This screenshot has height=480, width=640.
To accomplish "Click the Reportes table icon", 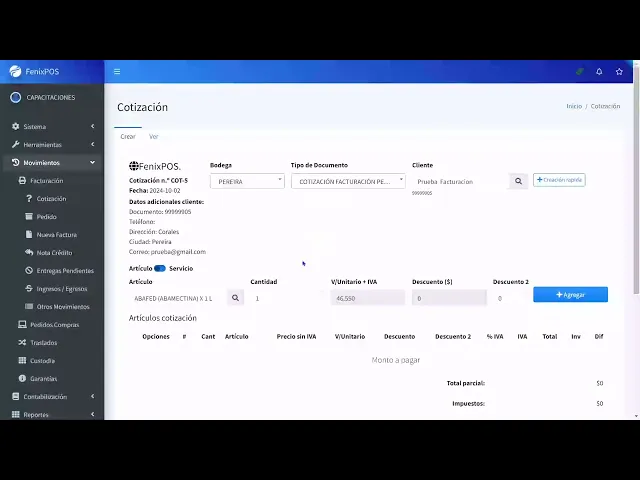I will (x=16, y=414).
